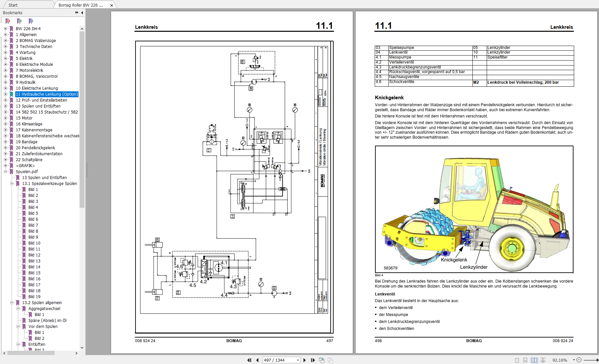Screen dimensions: 599x364
Task: Click the bookmark icon beside Spuelen.pdf
Action: [x=11, y=172]
